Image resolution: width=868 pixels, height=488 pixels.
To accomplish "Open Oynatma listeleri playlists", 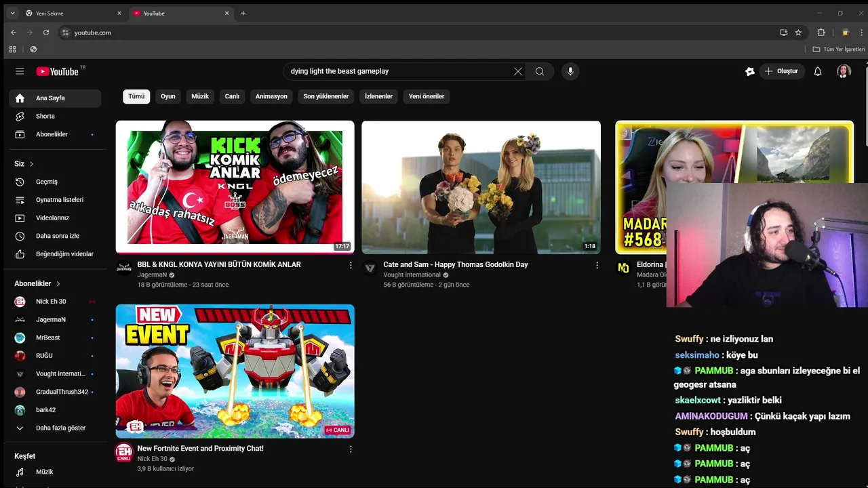I will point(55,200).
